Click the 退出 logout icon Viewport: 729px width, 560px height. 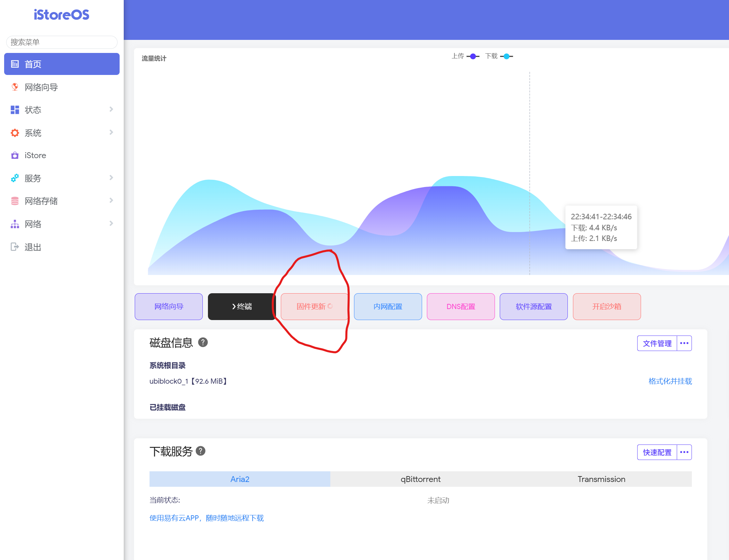tap(15, 247)
